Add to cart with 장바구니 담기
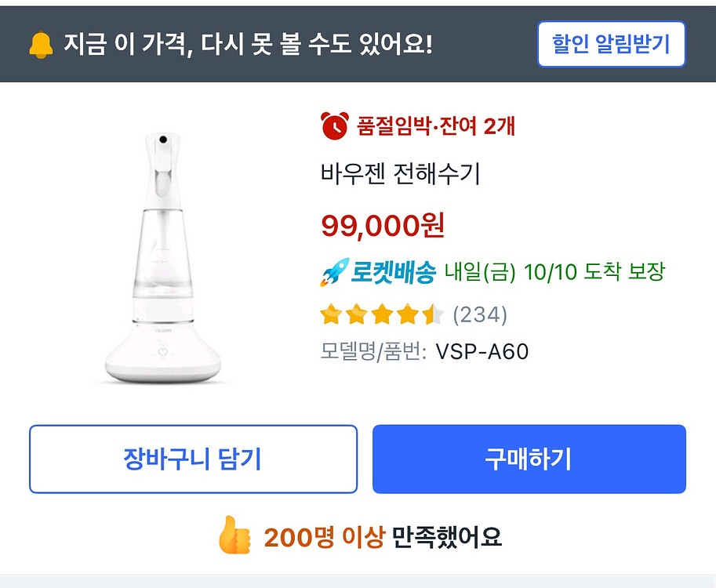This screenshot has height=588, width=716. pyautogui.click(x=193, y=459)
